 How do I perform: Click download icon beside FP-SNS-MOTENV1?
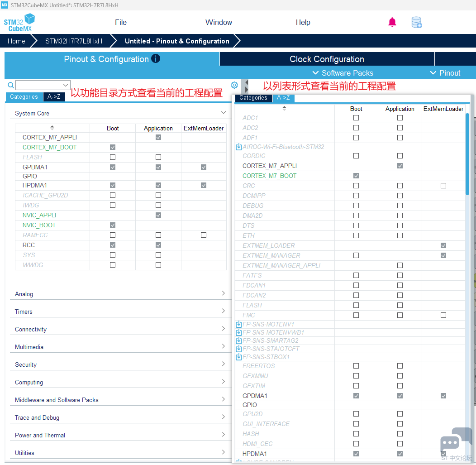pos(238,324)
